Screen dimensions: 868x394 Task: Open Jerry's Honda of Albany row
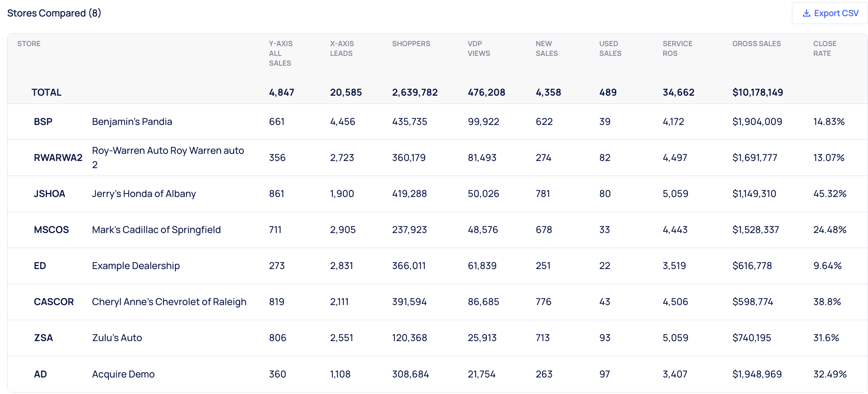(144, 194)
